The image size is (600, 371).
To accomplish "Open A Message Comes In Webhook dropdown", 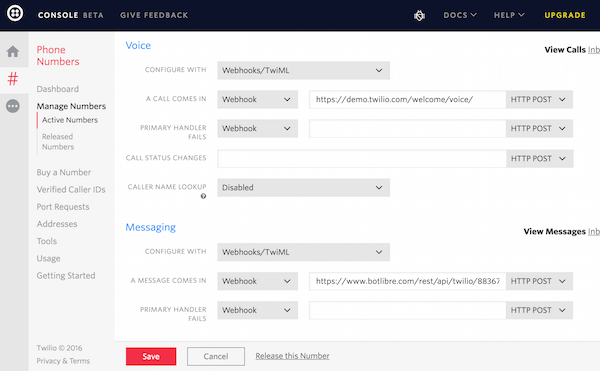I will point(258,281).
